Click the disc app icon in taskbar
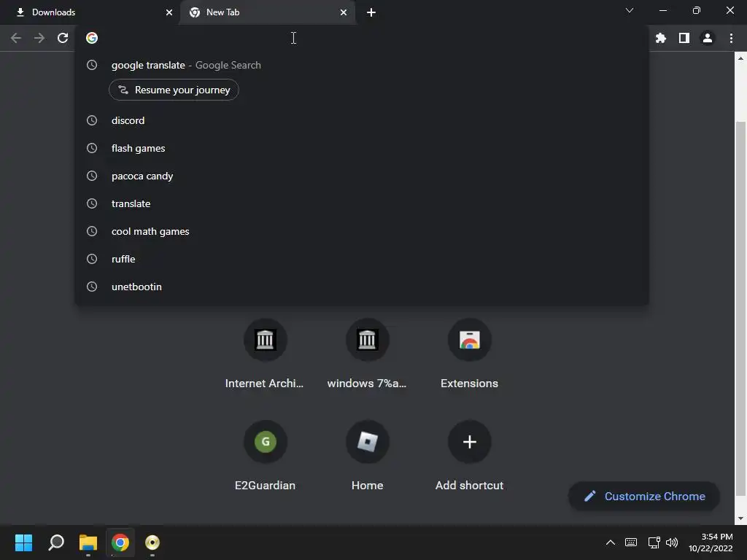The image size is (747, 560). coord(152,542)
